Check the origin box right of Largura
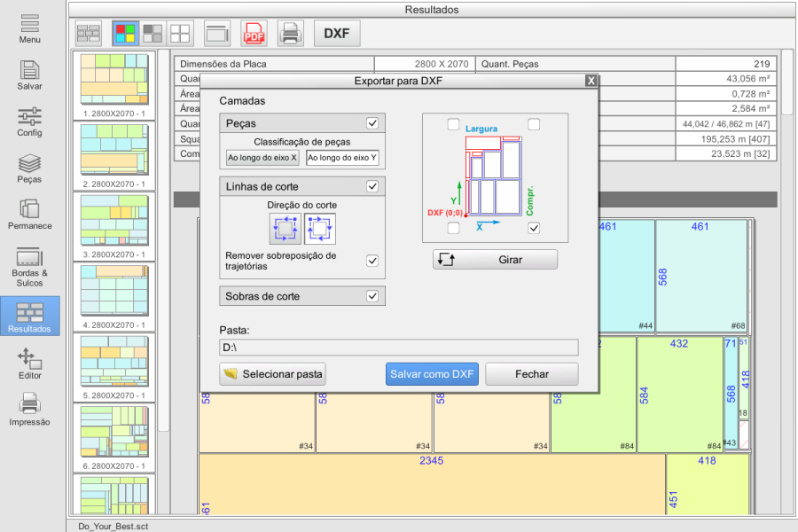 coord(534,124)
